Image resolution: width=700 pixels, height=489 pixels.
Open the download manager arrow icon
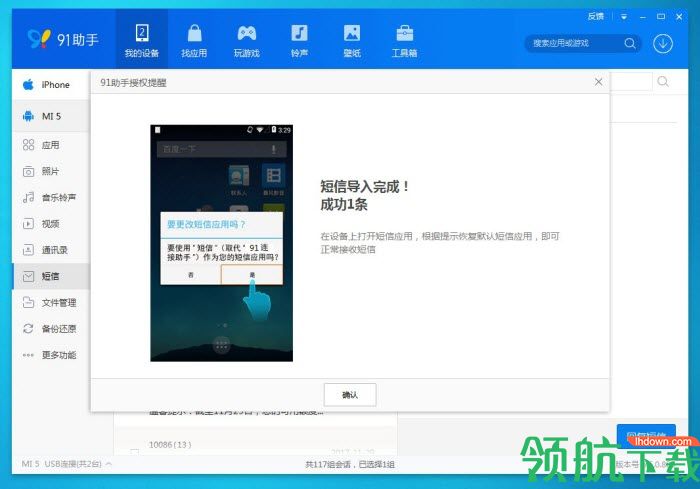[x=663, y=44]
